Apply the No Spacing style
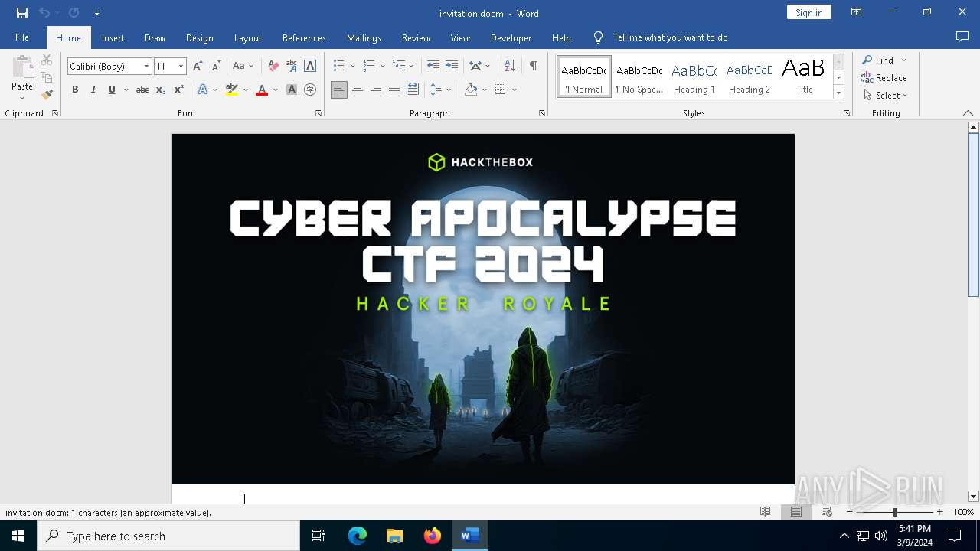The image size is (980, 551). click(x=639, y=77)
